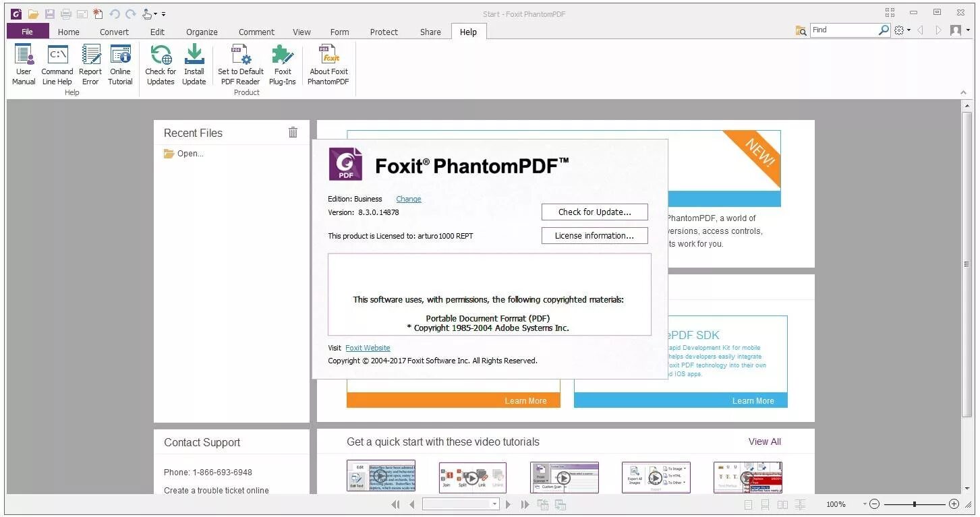Click the advanced search folder icon
980x517 pixels.
(801, 30)
